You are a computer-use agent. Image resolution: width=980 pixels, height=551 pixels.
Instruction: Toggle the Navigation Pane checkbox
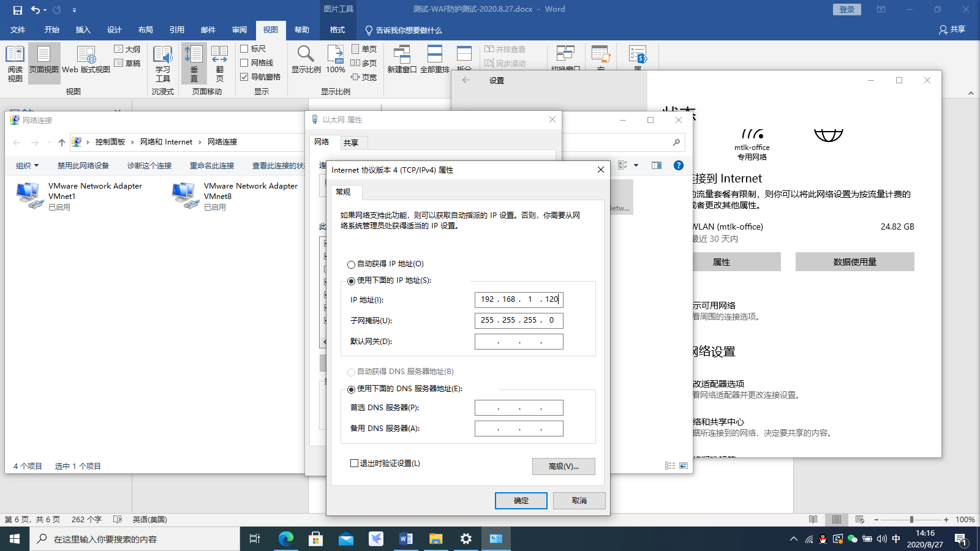click(x=244, y=77)
